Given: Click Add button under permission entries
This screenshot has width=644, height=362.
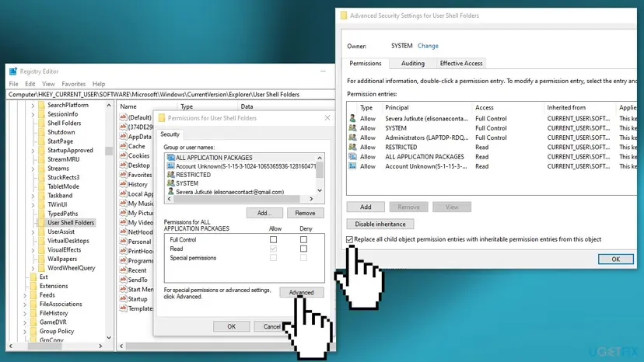Looking at the screenshot, I should (x=366, y=207).
